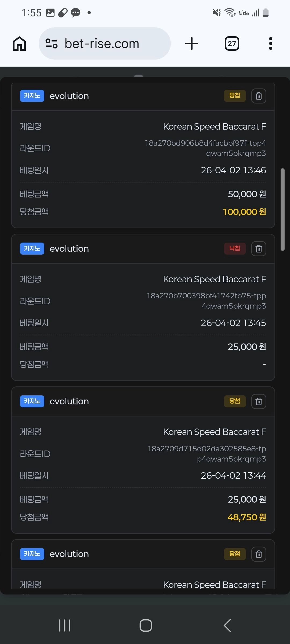The image size is (290, 644).
Task: Tap the drag handle atop the bet history sheet
Action: coord(139,76)
